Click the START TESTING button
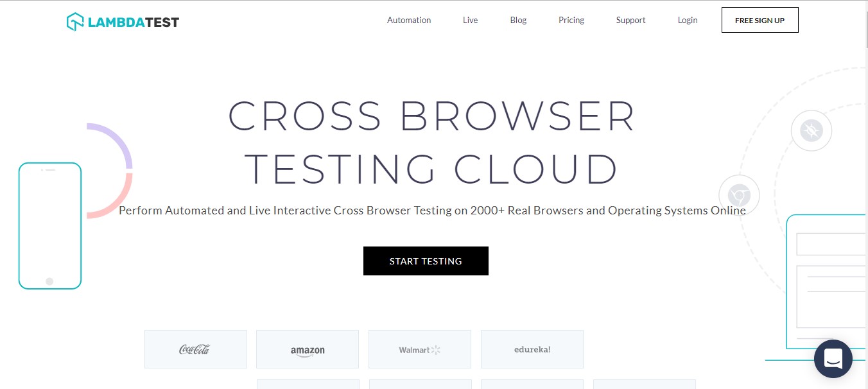This screenshot has height=389, width=868. (426, 261)
